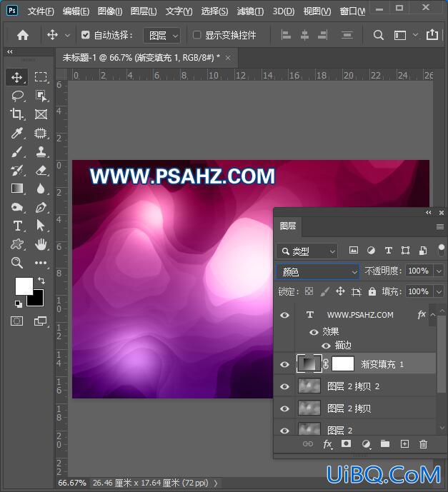Toggle visibility of the 描边 stroke effect

pos(327,346)
